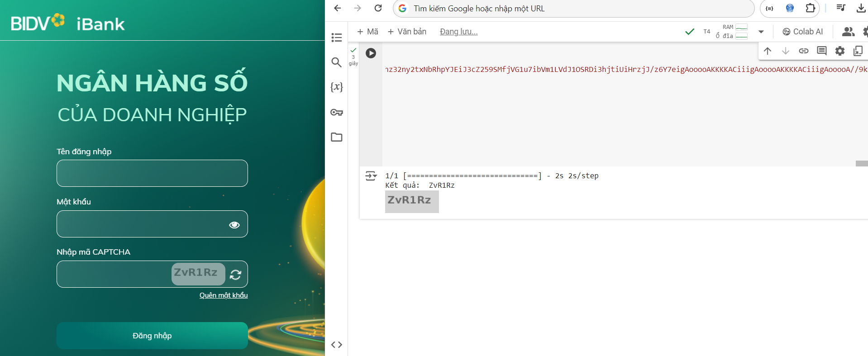868x356 pixels.
Task: Reload the browser page
Action: [x=378, y=8]
